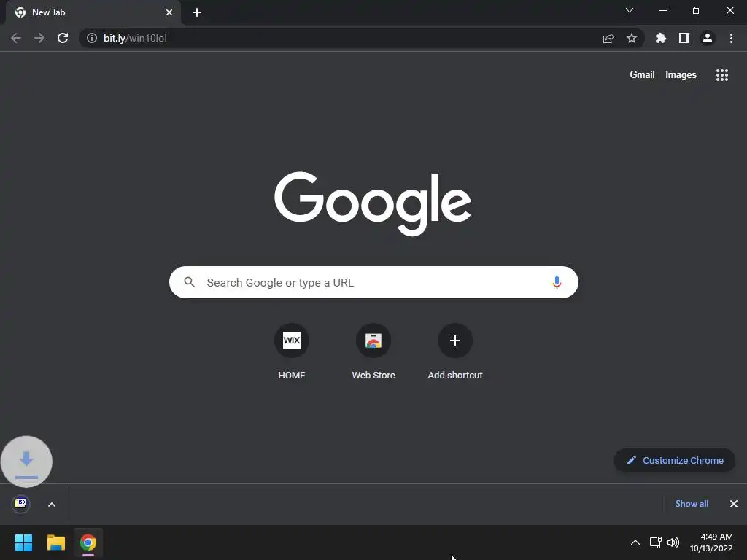Open the tab search dropdown arrow
Screen dimensions: 747x560
point(630,10)
